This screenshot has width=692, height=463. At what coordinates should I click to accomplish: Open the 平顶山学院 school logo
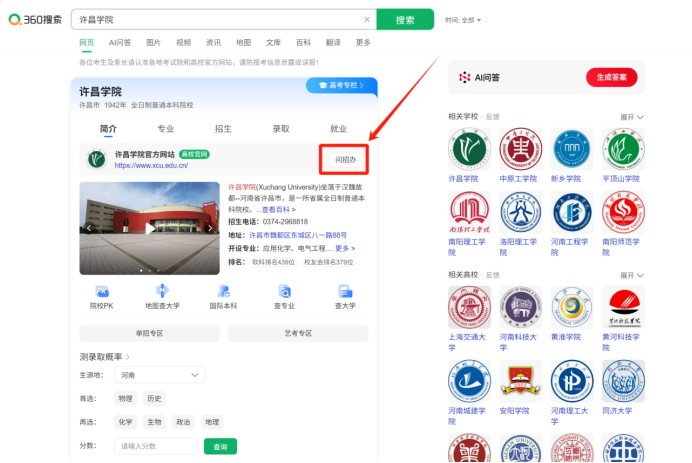pyautogui.click(x=623, y=149)
